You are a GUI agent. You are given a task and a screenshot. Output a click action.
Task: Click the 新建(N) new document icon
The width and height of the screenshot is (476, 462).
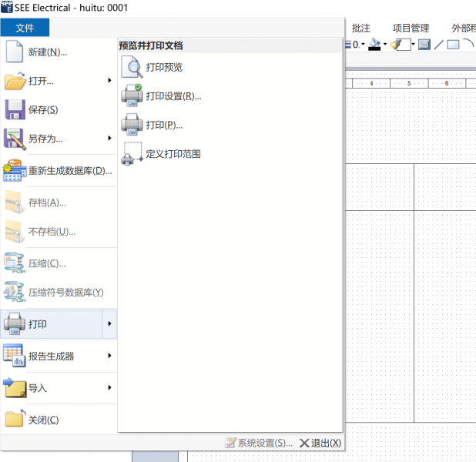[x=14, y=52]
